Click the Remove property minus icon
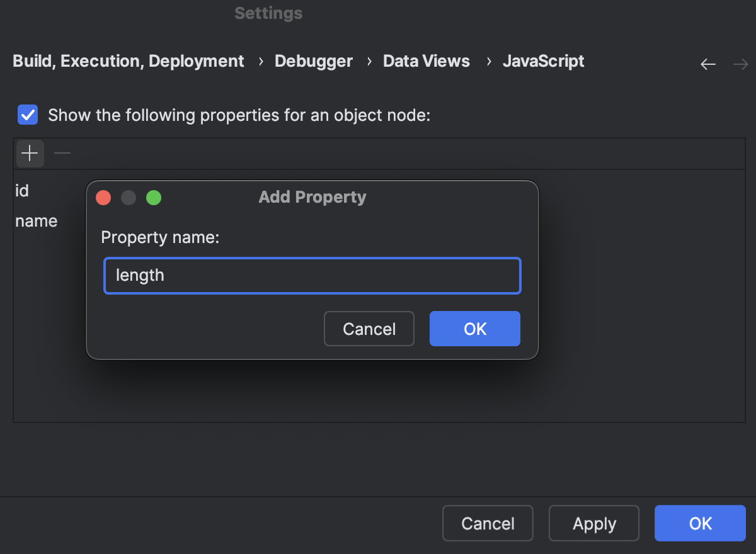The width and height of the screenshot is (756, 554). (62, 153)
